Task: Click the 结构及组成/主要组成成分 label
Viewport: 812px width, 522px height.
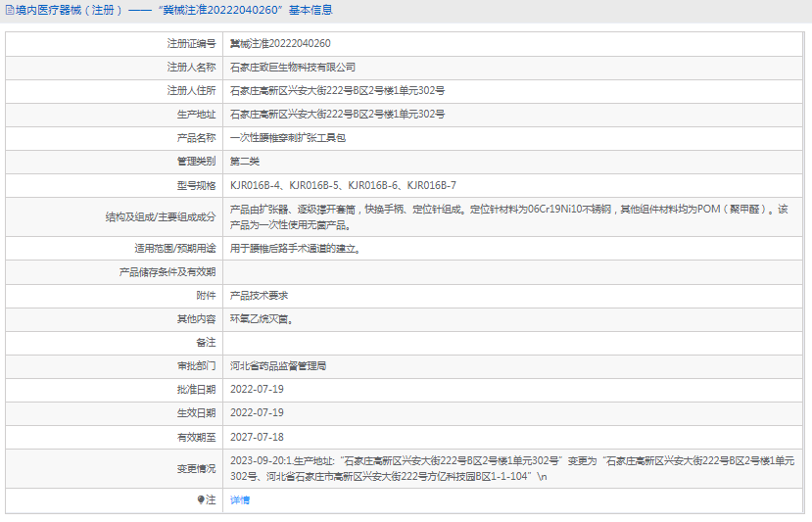Action: tap(161, 217)
